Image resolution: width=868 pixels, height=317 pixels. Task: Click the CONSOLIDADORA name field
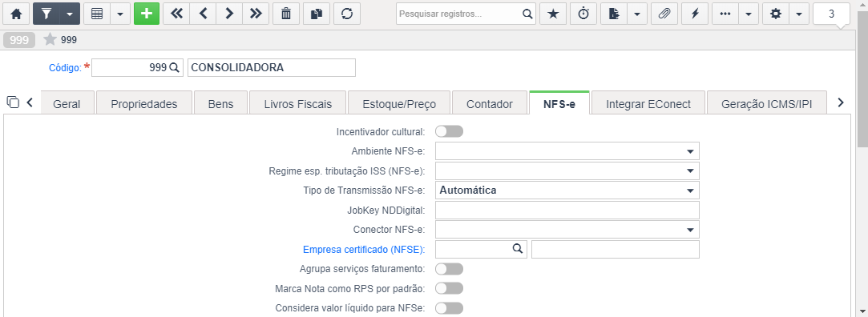click(x=271, y=67)
